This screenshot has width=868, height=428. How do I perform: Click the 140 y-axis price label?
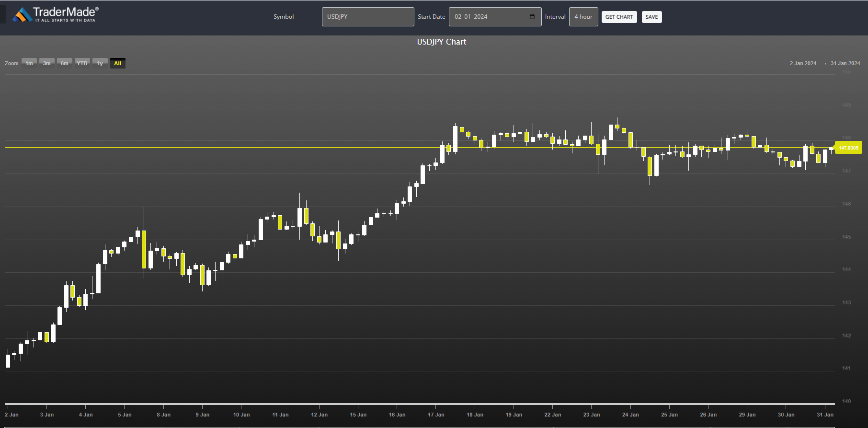pos(846,401)
